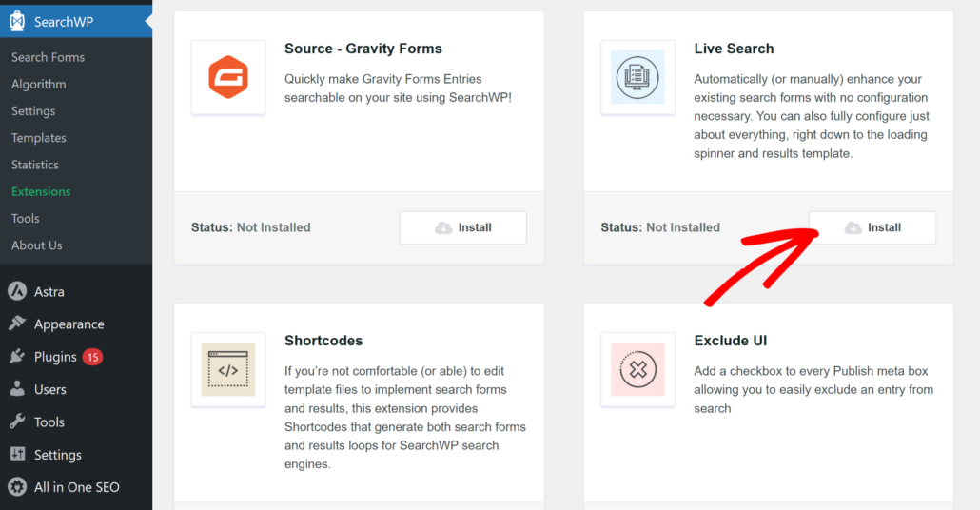
Task: Go to Search Forms submenu
Action: coord(48,57)
